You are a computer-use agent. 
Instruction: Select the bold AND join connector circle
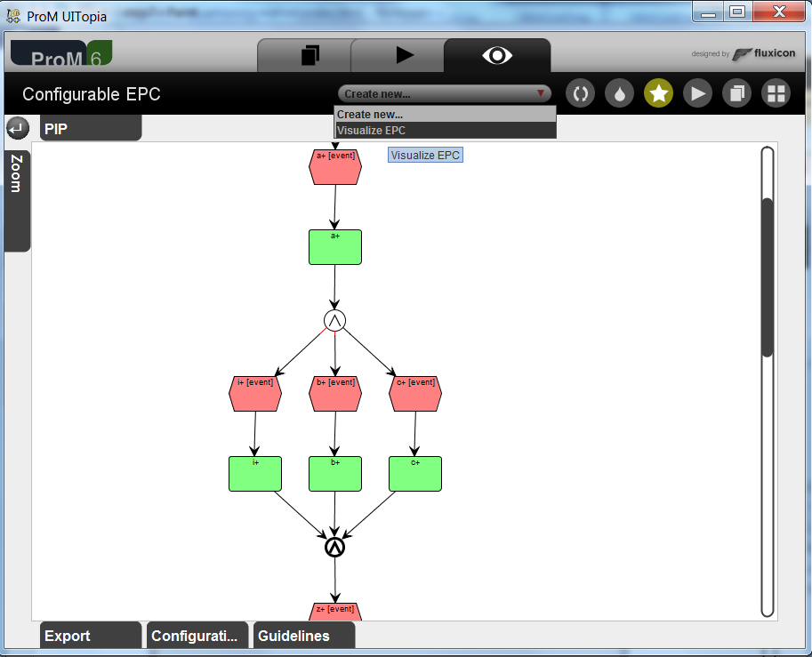tap(334, 548)
